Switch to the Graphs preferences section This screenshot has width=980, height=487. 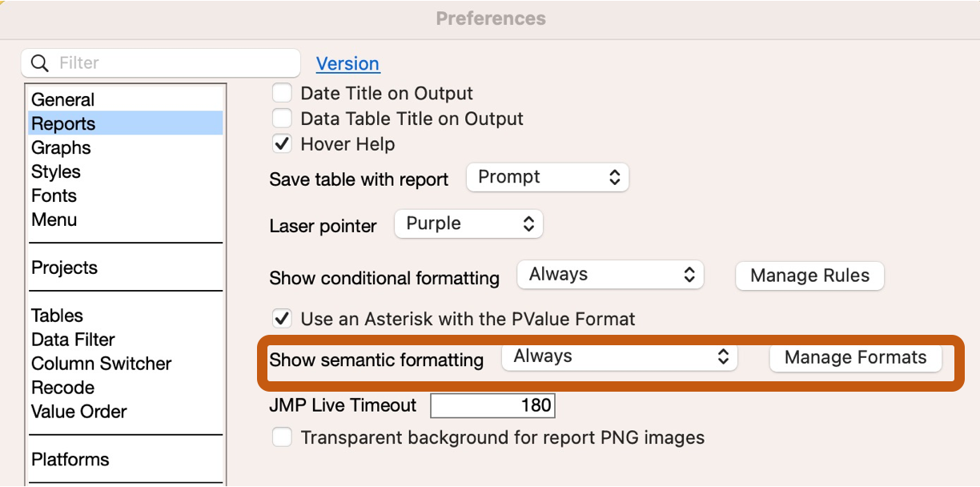[x=60, y=147]
